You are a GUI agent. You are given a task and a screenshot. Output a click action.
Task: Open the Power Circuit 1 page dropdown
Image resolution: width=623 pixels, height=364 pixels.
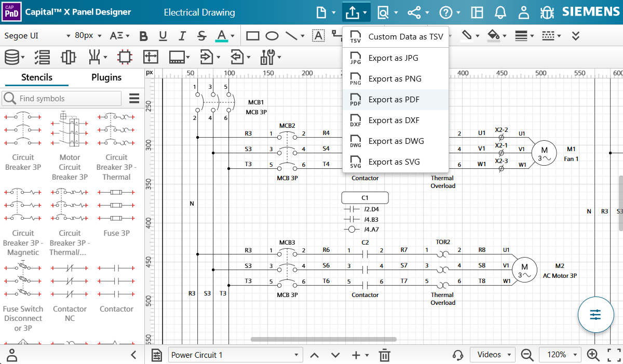tap(236, 355)
